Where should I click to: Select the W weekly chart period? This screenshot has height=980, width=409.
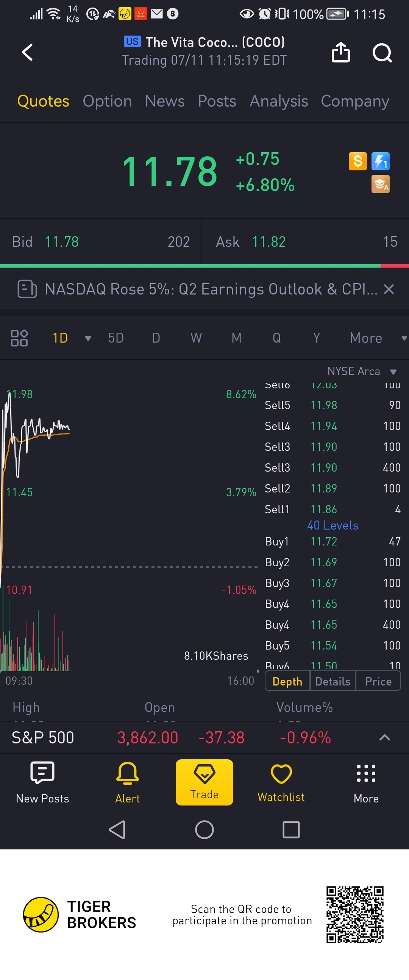click(196, 338)
